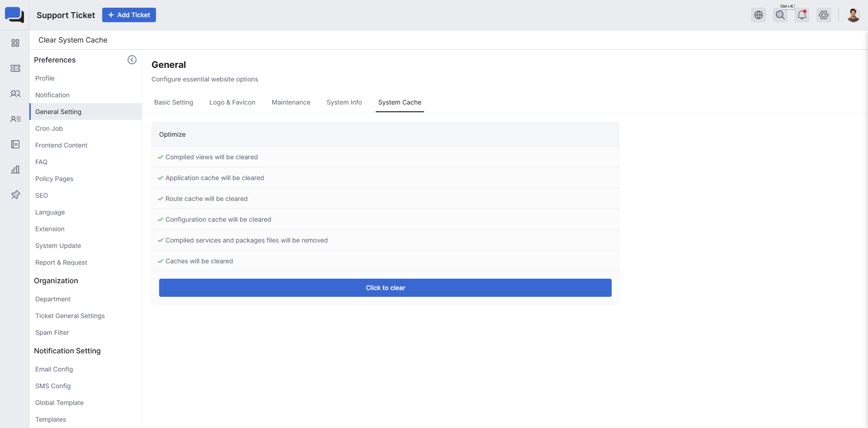Open the chat conversations sidebar icon
The width and height of the screenshot is (868, 428).
click(x=15, y=94)
